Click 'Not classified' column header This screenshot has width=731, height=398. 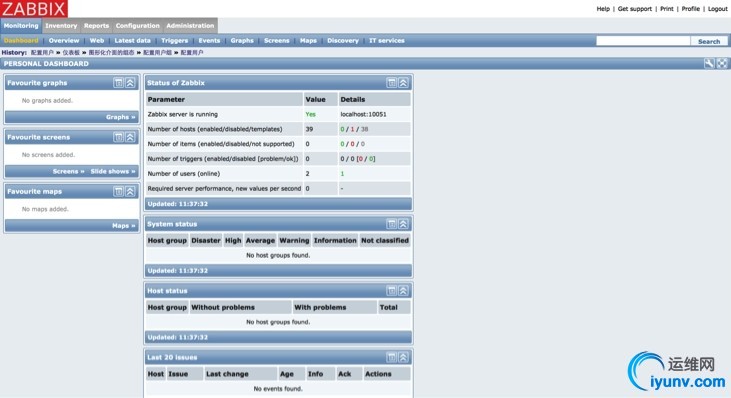385,240
